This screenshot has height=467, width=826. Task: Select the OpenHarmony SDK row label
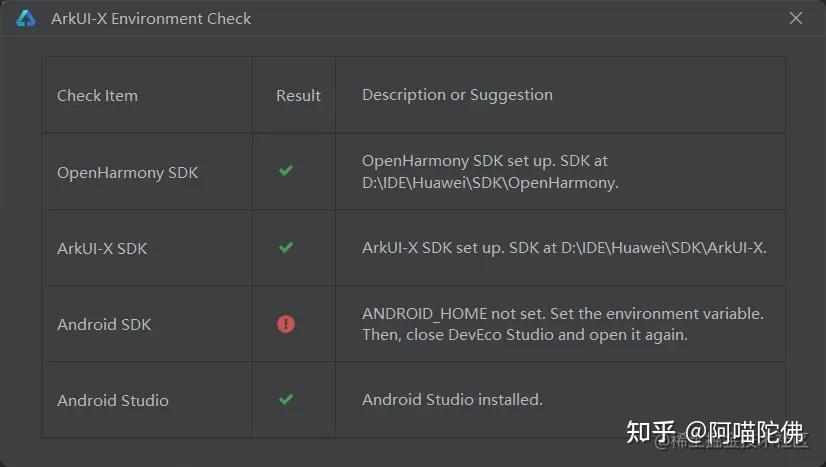(x=127, y=173)
